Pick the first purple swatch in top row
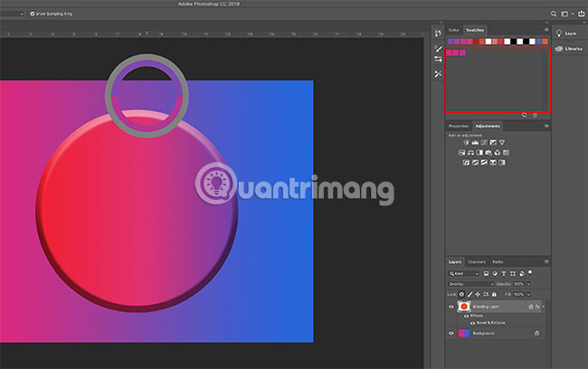588x369 pixels. pyautogui.click(x=450, y=42)
